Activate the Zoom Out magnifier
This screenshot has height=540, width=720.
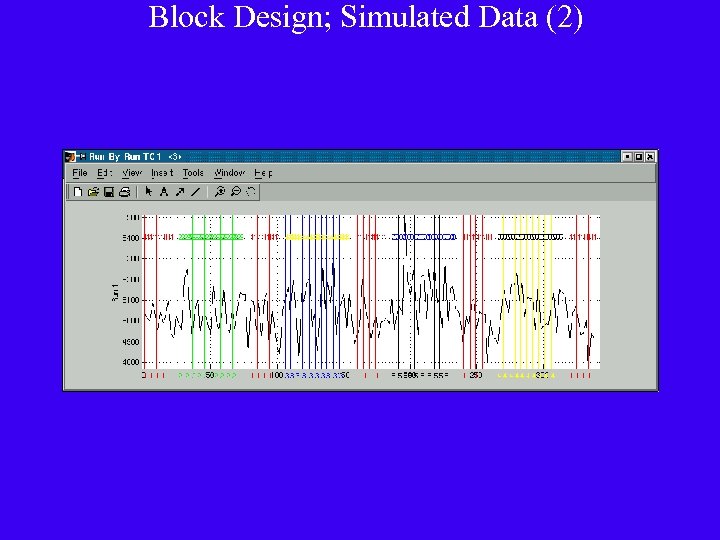pos(236,192)
